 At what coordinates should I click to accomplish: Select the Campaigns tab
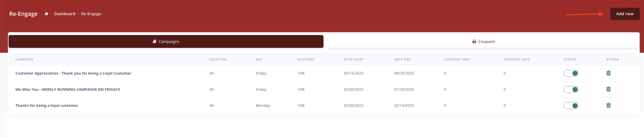166,42
